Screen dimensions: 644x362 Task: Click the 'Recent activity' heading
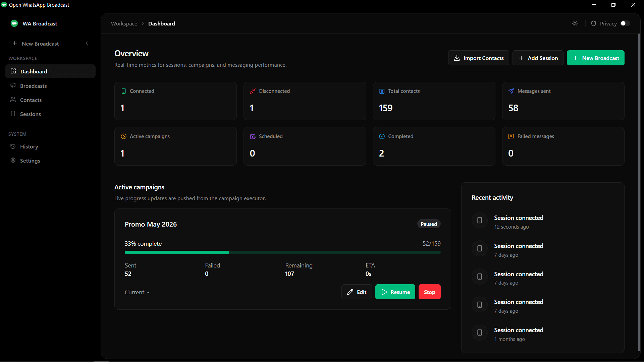[492, 198]
